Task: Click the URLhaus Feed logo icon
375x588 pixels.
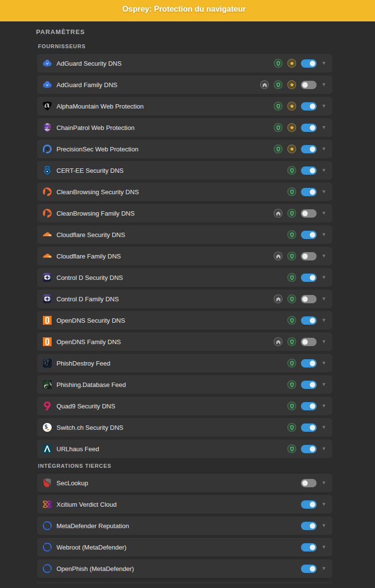Action: pos(47,449)
